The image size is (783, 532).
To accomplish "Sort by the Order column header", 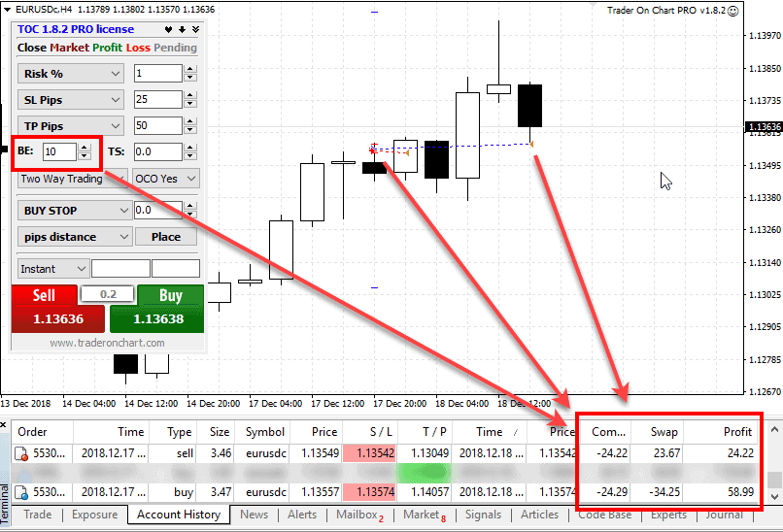I will (x=44, y=432).
